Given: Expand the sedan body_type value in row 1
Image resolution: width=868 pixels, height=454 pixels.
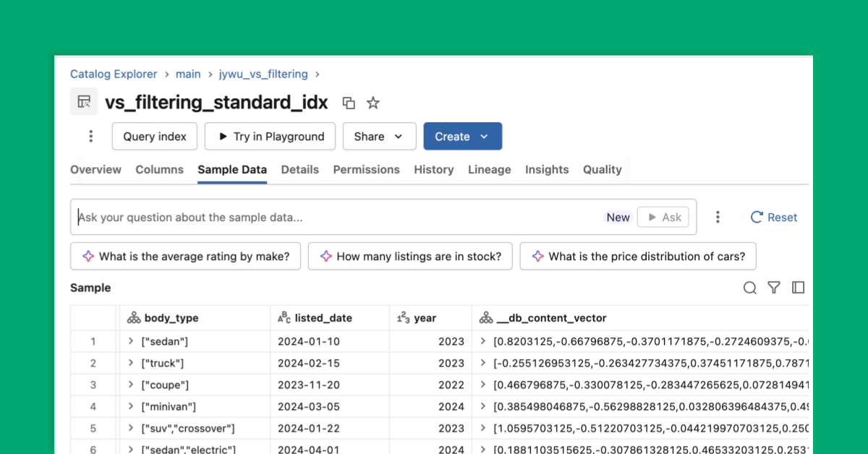Looking at the screenshot, I should (x=132, y=340).
